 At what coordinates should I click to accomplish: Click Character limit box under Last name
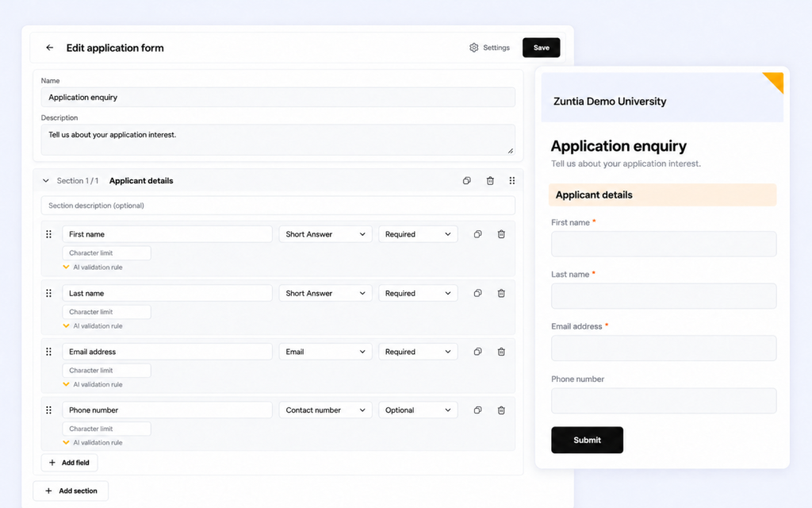coord(107,312)
